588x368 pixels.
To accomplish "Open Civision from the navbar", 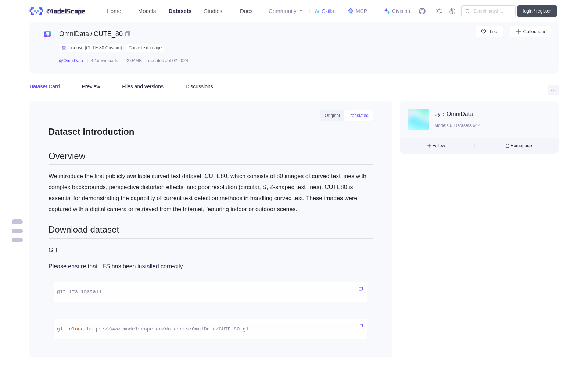I will tap(397, 11).
